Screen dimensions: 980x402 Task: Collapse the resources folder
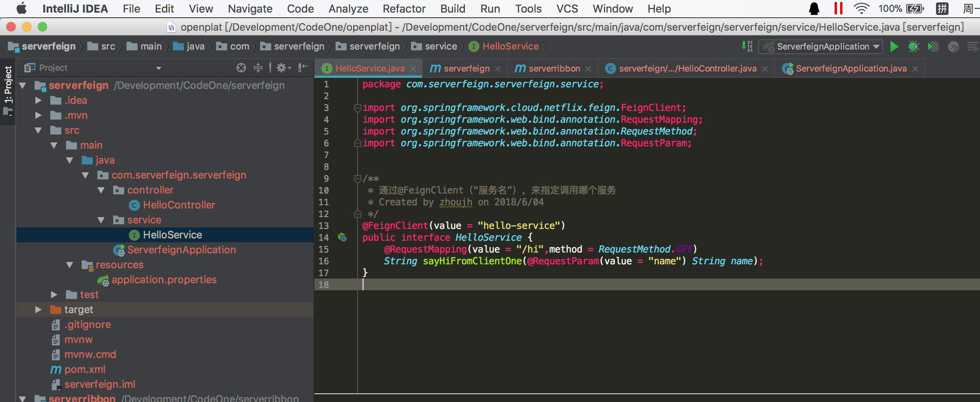click(x=70, y=265)
